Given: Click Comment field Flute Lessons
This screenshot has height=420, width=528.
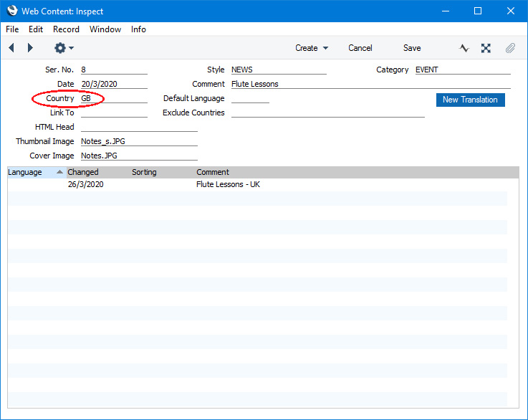Looking at the screenshot, I should (x=371, y=84).
